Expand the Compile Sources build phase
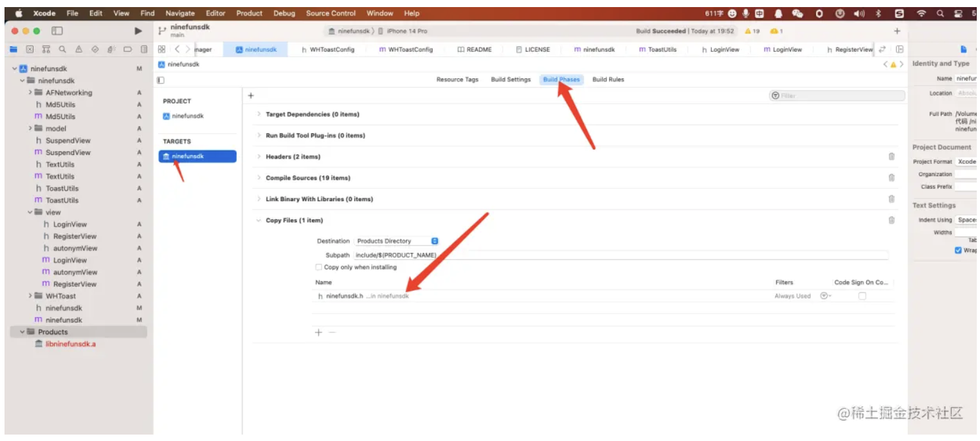 click(259, 177)
